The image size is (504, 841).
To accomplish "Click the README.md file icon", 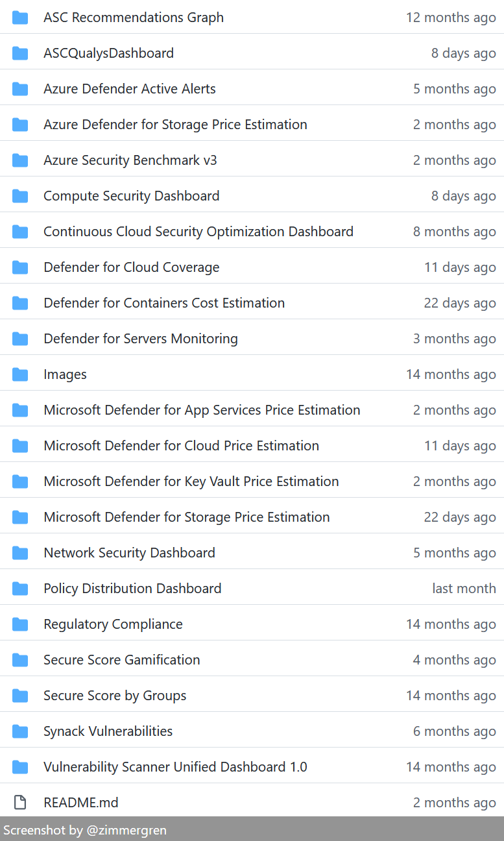I will tap(20, 803).
